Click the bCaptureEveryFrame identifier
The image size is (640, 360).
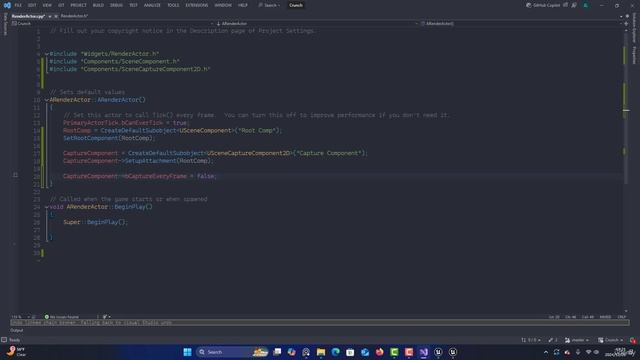pos(156,176)
